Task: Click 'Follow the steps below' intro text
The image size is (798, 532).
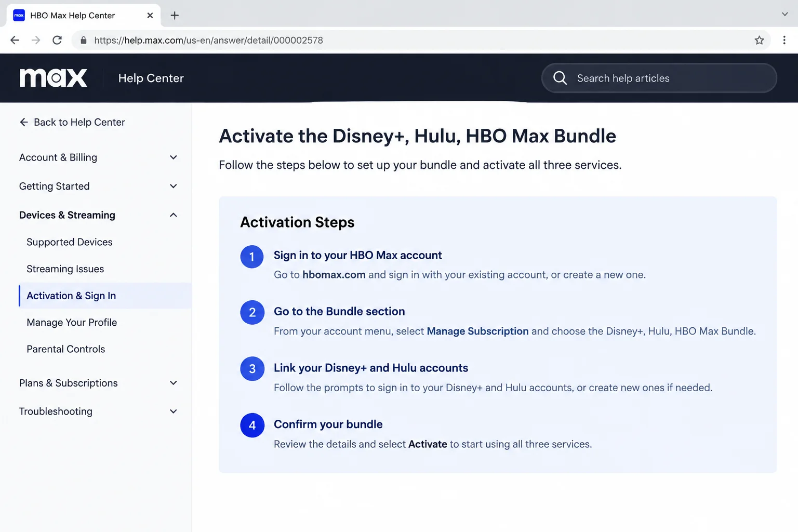Action: point(420,165)
